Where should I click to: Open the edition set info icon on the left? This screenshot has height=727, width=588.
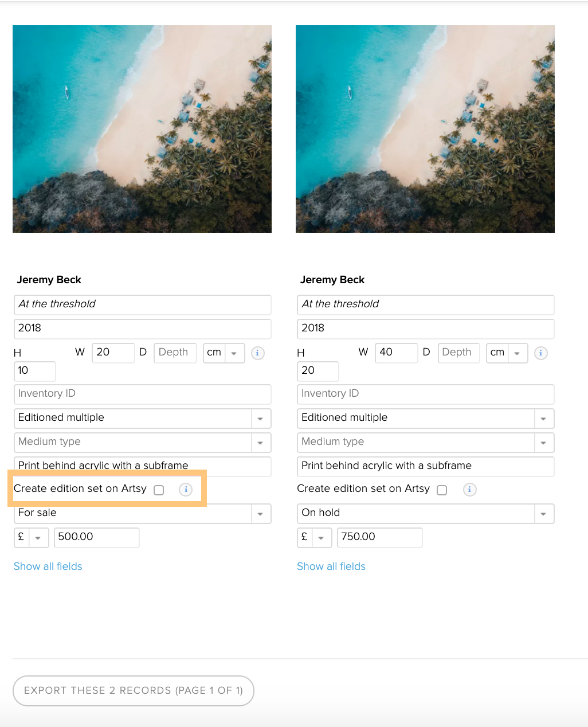coord(186,490)
